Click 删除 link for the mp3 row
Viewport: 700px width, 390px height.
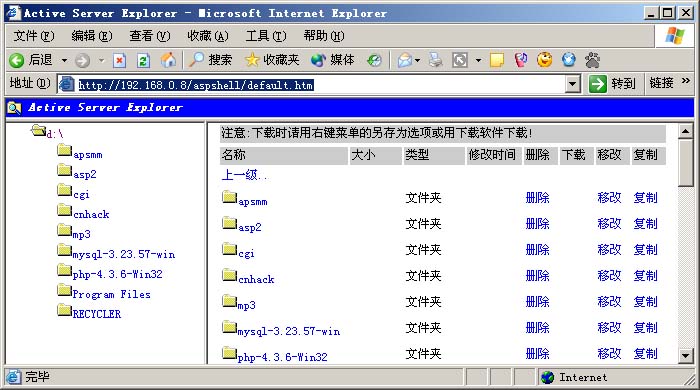(x=537, y=302)
